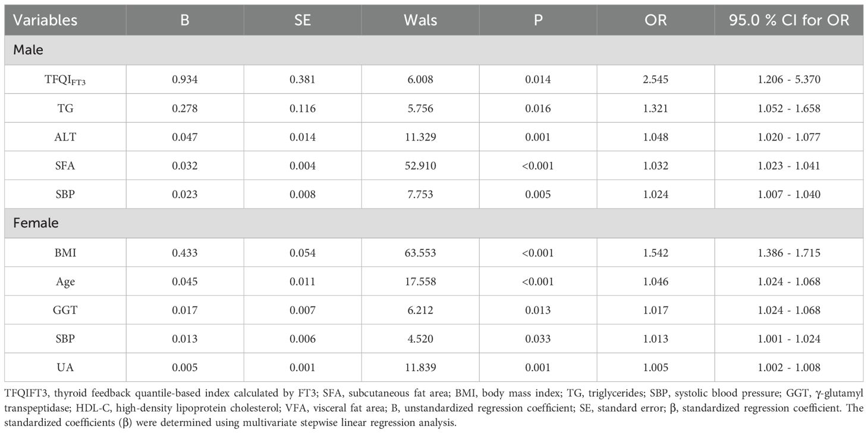Select the Male section heading row

pyautogui.click(x=29, y=50)
